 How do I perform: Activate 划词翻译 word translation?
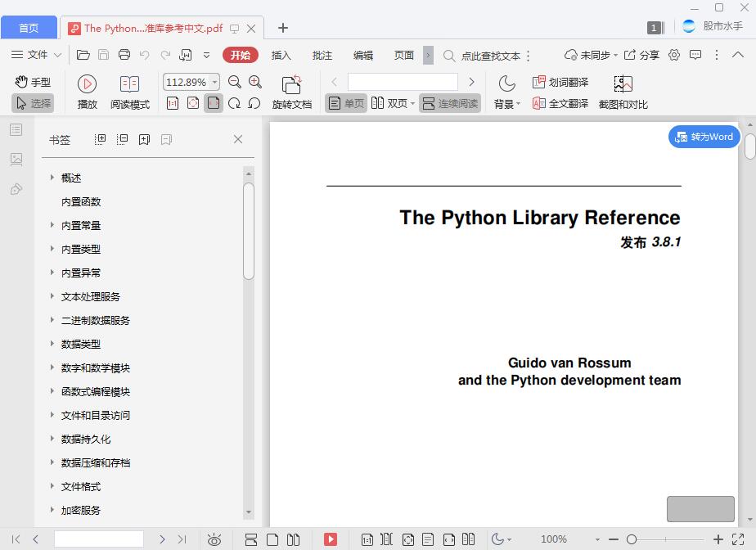561,82
